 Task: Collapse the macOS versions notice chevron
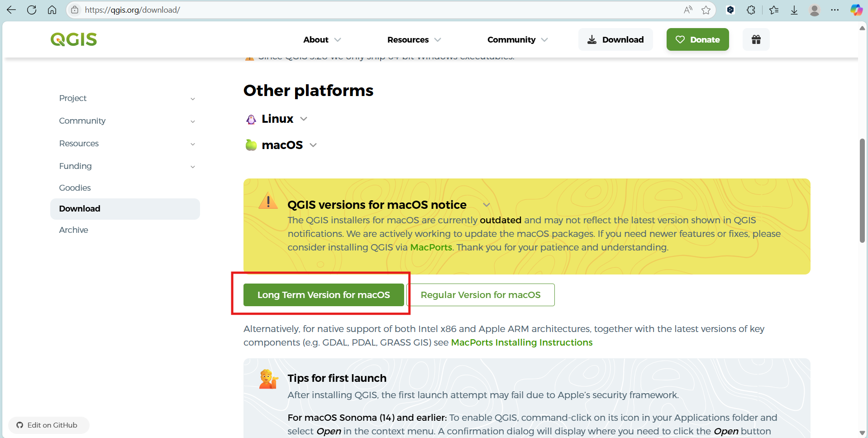486,205
